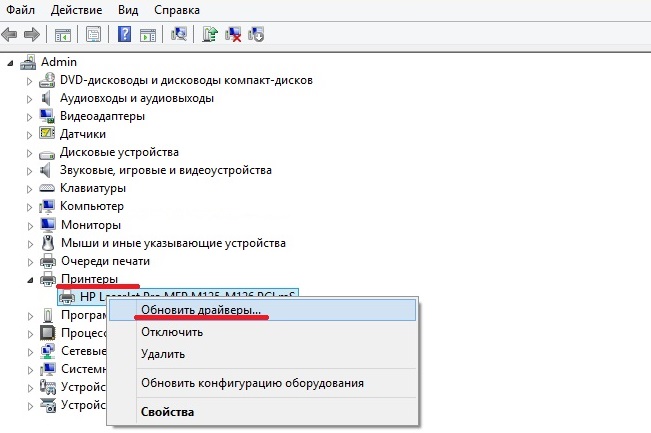The width and height of the screenshot is (651, 433).
Task: Click the Принтеры category printer icon
Action: [48, 279]
